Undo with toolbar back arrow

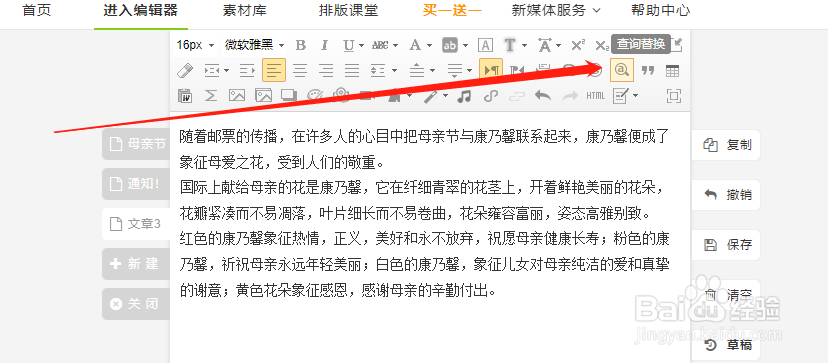coord(543,96)
